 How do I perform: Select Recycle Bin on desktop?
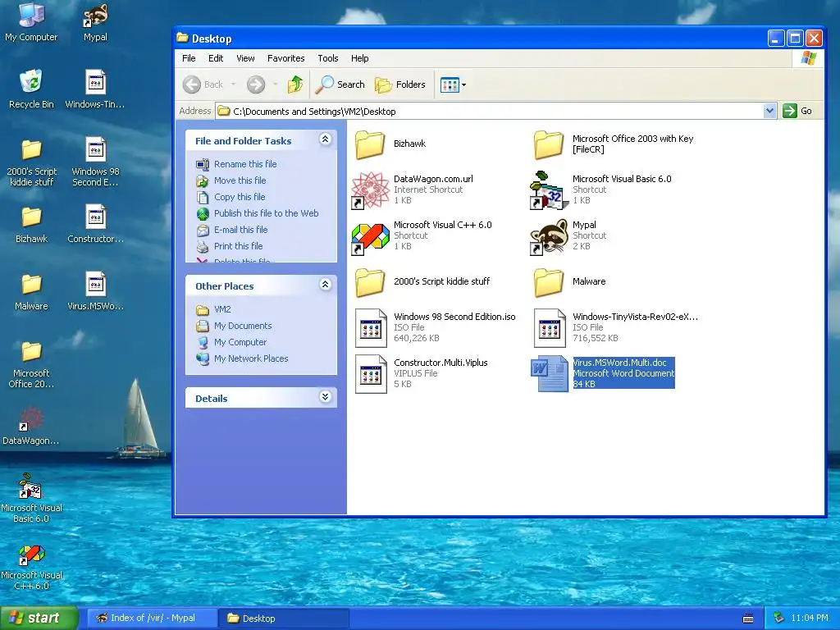(x=31, y=89)
